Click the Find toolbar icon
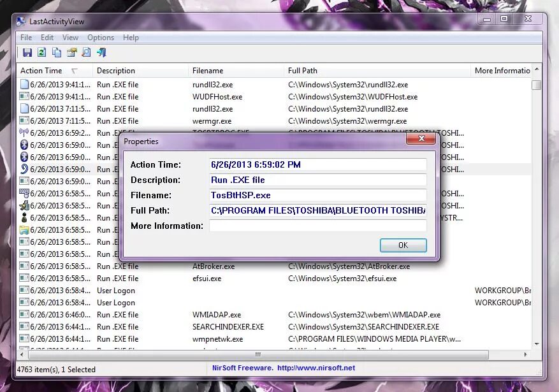 (86, 53)
